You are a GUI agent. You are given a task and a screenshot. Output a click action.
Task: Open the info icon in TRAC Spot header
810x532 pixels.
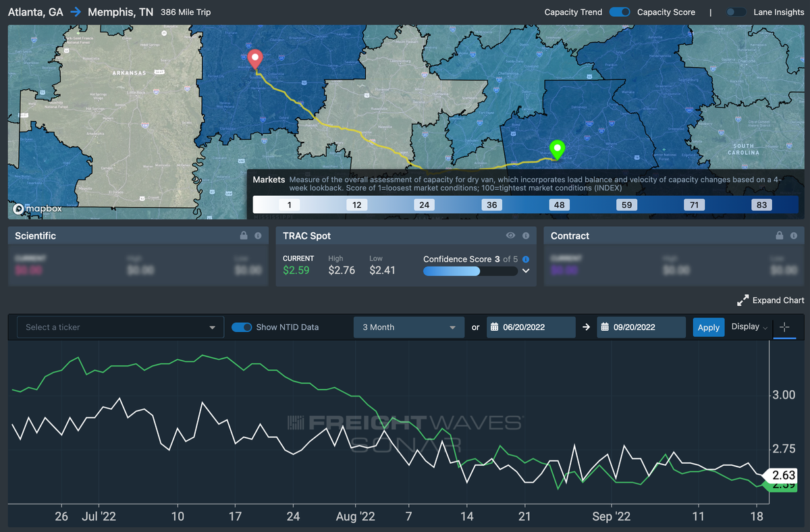click(x=526, y=236)
